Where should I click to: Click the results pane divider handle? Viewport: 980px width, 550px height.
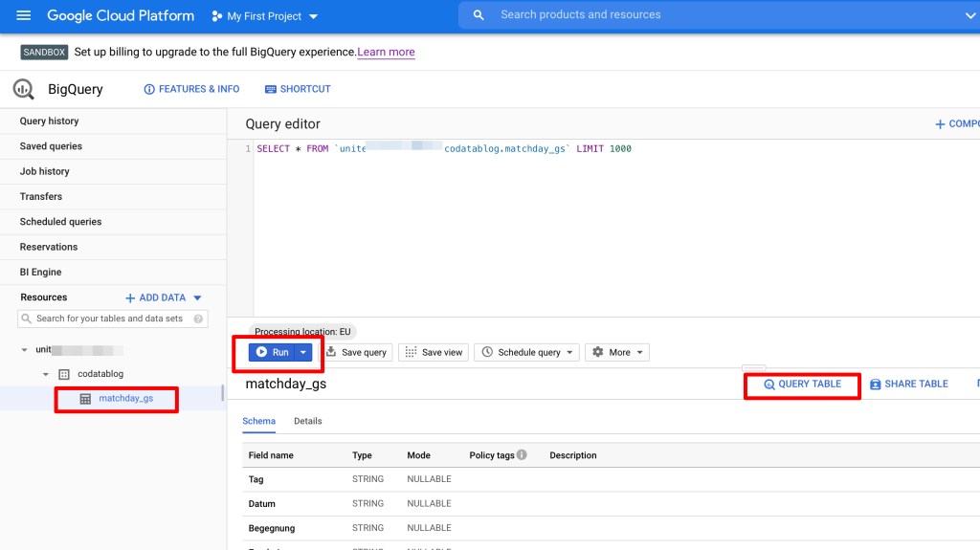click(754, 367)
